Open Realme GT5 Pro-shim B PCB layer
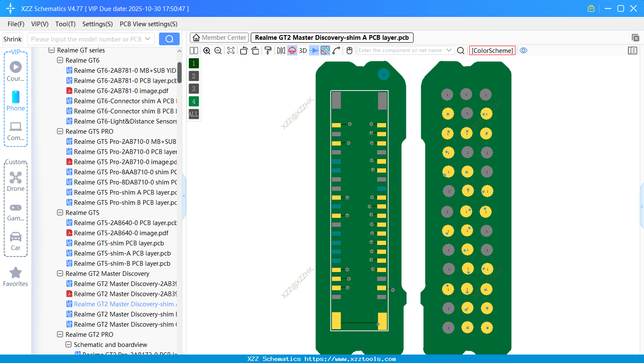644x363 pixels. pos(121,203)
